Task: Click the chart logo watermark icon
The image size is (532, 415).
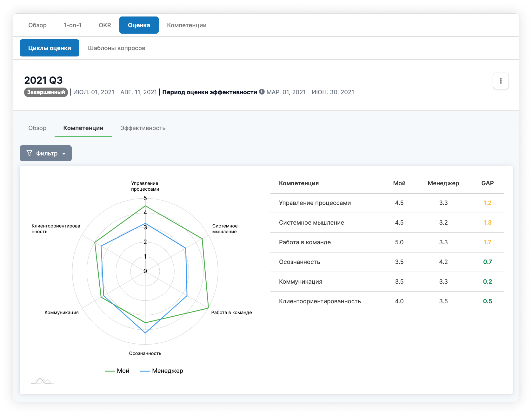Action: coord(43,381)
